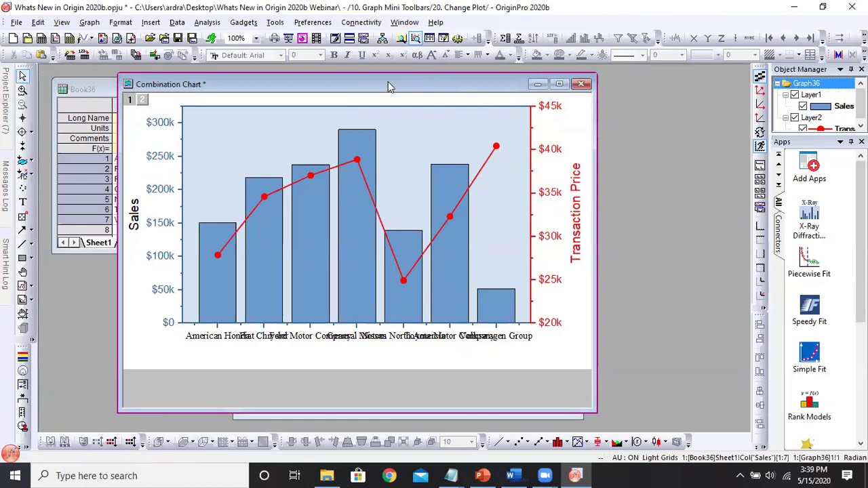This screenshot has height=488, width=868.
Task: Click the Rescale XY icon in right toolbar
Action: tap(760, 89)
